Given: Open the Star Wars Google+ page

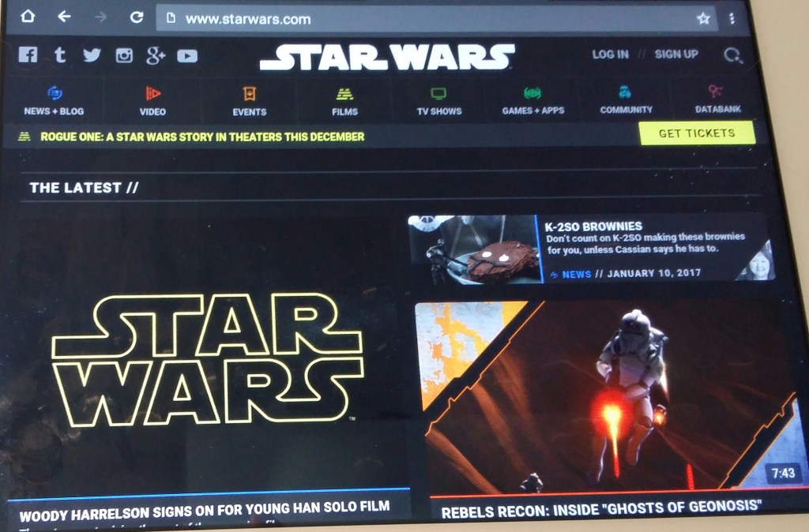Looking at the screenshot, I should click(156, 55).
